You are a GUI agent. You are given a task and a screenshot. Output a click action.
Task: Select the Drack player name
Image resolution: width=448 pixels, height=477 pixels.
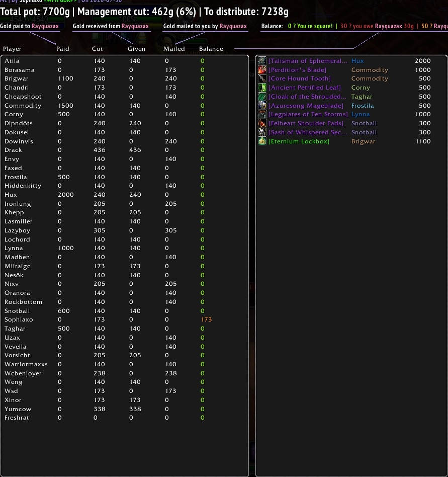pos(13,150)
